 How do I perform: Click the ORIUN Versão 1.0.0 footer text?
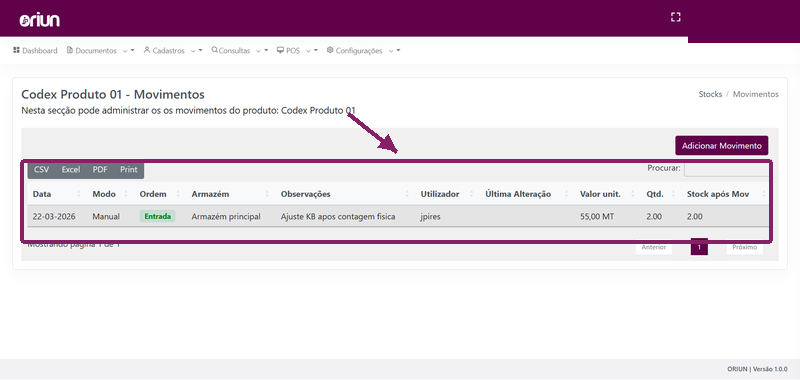tap(757, 369)
